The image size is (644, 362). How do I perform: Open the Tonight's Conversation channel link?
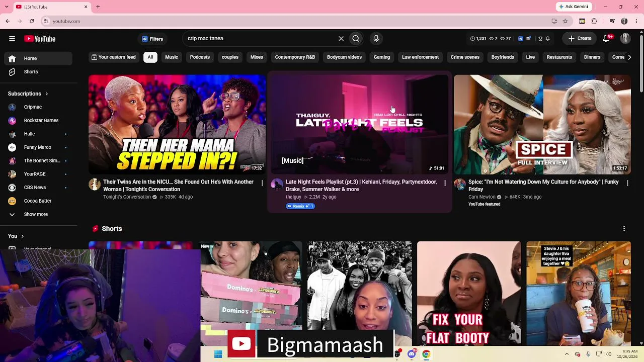tap(127, 197)
